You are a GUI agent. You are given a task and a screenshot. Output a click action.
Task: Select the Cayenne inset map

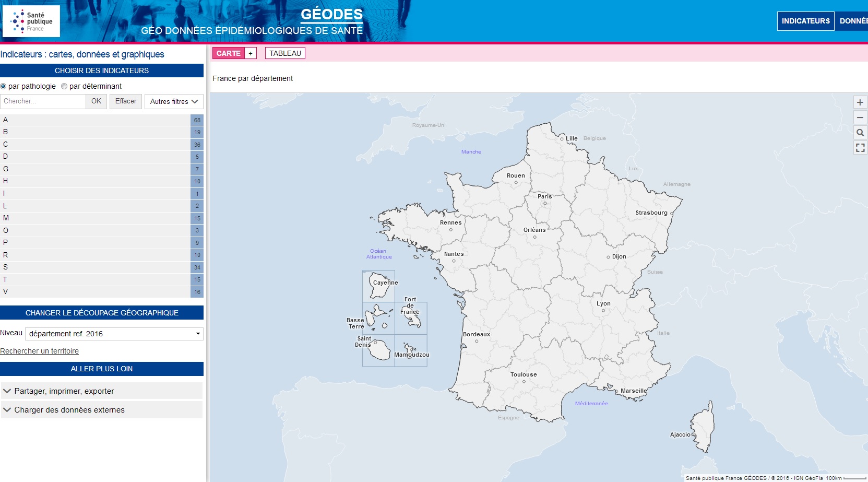click(x=379, y=286)
